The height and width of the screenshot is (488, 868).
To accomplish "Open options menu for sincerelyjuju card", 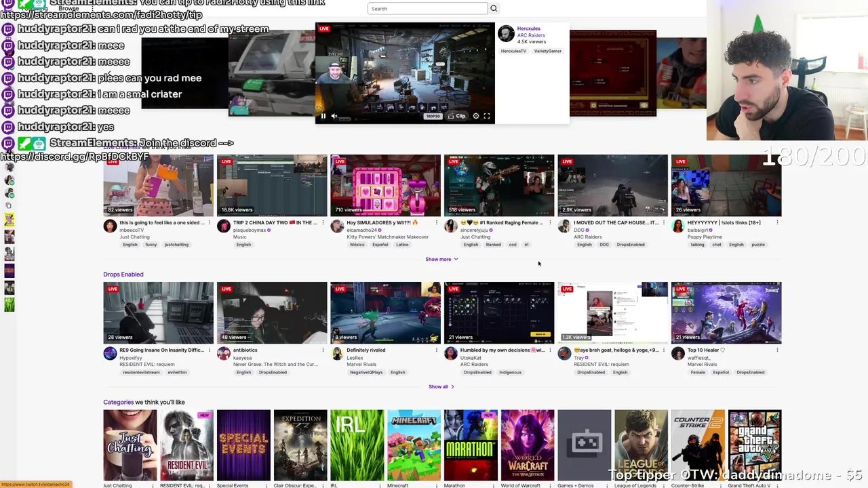I will 550,222.
